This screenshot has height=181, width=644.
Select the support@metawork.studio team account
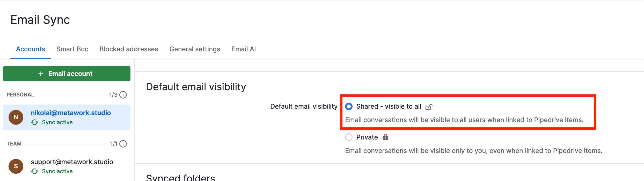(72, 162)
